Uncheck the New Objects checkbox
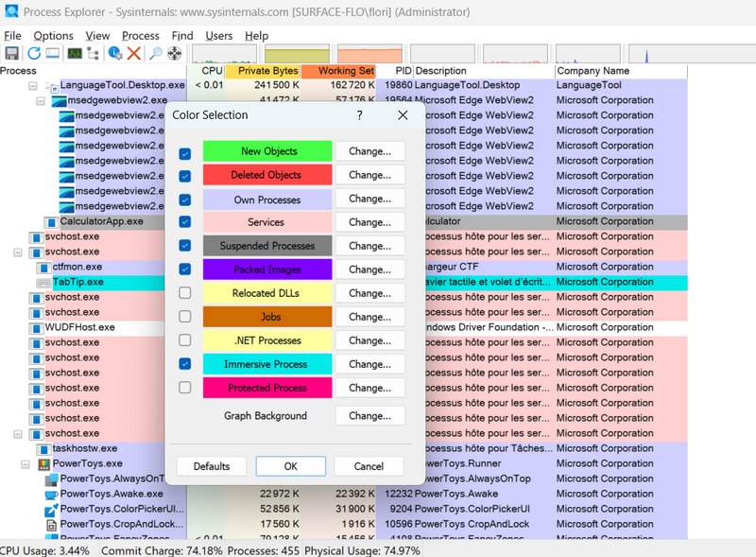 185,152
